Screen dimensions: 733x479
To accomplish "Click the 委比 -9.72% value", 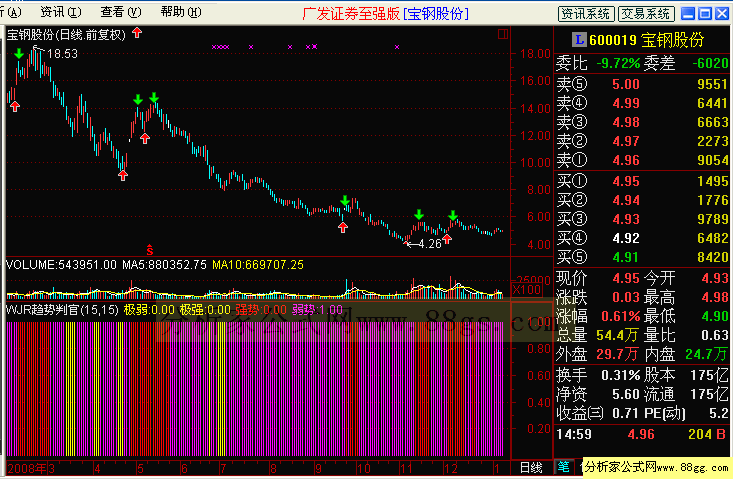I will tap(618, 63).
